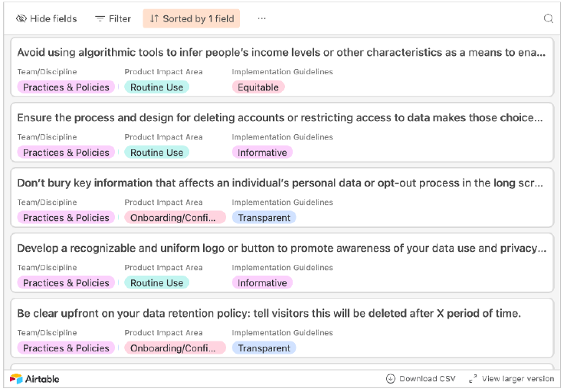The height and width of the screenshot is (392, 567).
Task: Click the Equitable guideline tag
Action: click(258, 87)
